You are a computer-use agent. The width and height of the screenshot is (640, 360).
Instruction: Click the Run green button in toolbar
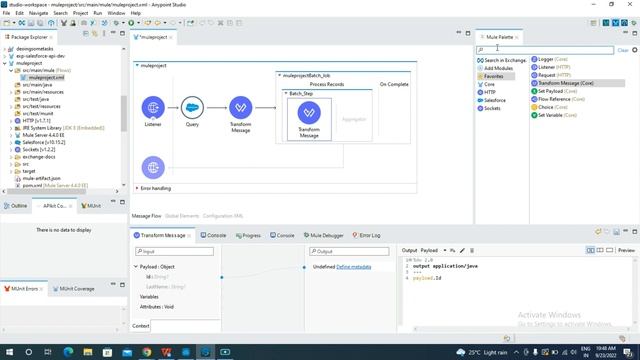[x=131, y=23]
